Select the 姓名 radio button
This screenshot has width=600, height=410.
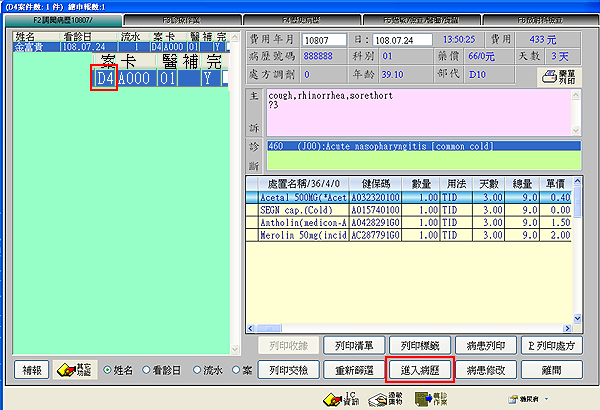tap(110, 370)
